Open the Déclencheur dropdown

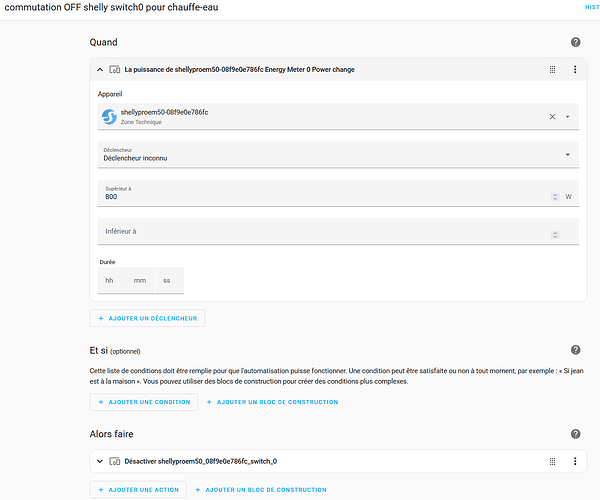(x=338, y=154)
